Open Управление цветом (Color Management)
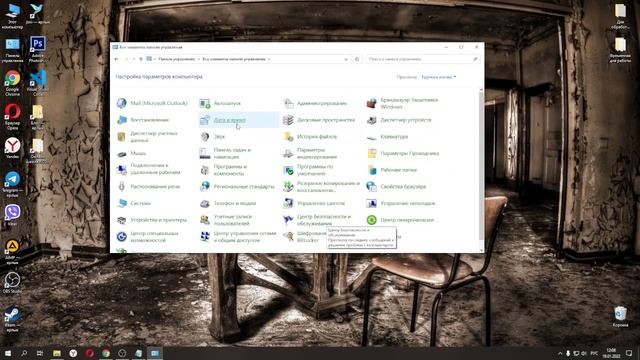This screenshot has height=360, width=640. (314, 203)
